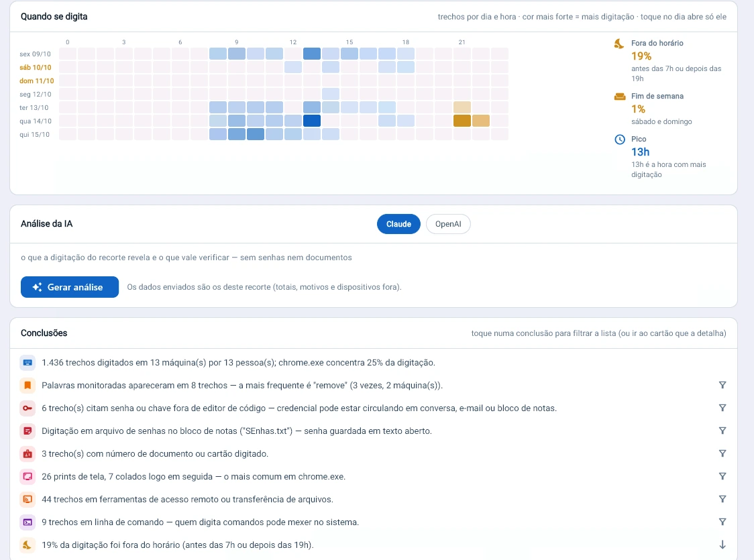Click light orange heatmap cell for qua 14/10 at 22h
This screenshot has height=560, width=754.
click(x=481, y=121)
